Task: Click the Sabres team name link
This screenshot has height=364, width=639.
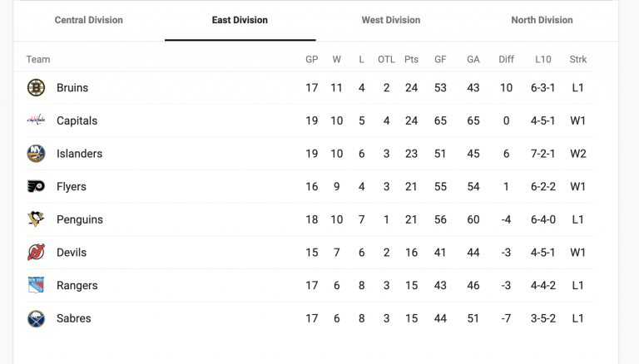Action: [74, 318]
